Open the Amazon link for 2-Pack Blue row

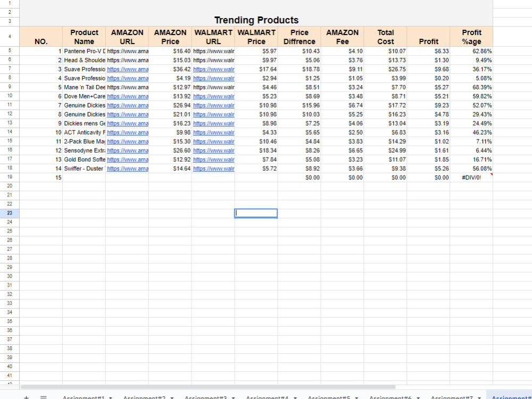click(128, 142)
